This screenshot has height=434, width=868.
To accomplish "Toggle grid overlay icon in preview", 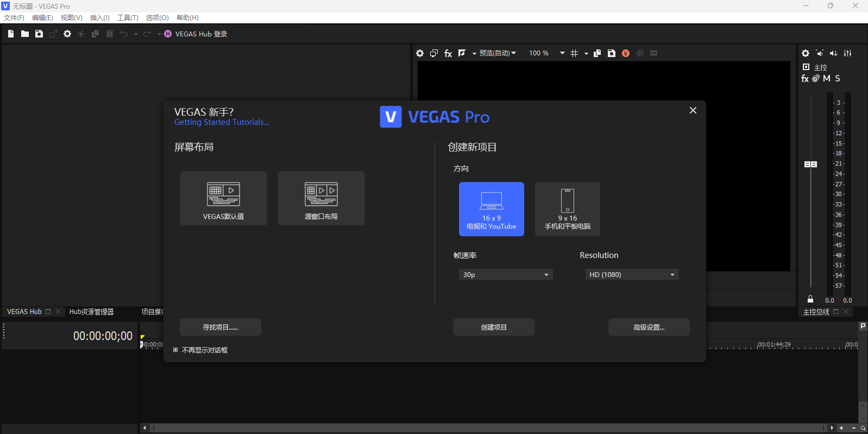I will click(574, 53).
